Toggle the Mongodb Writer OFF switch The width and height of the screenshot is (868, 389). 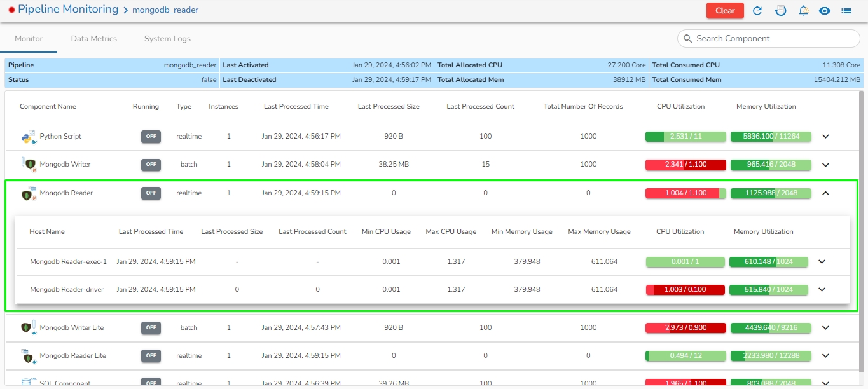click(151, 164)
